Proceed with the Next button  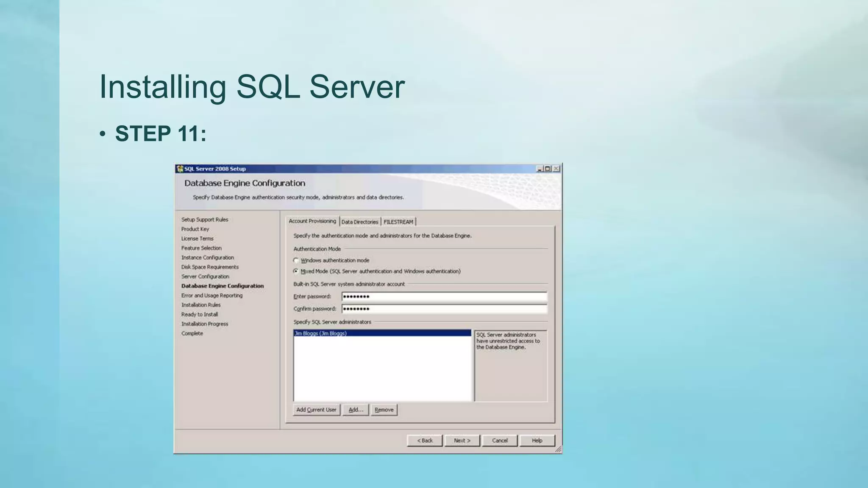click(462, 441)
